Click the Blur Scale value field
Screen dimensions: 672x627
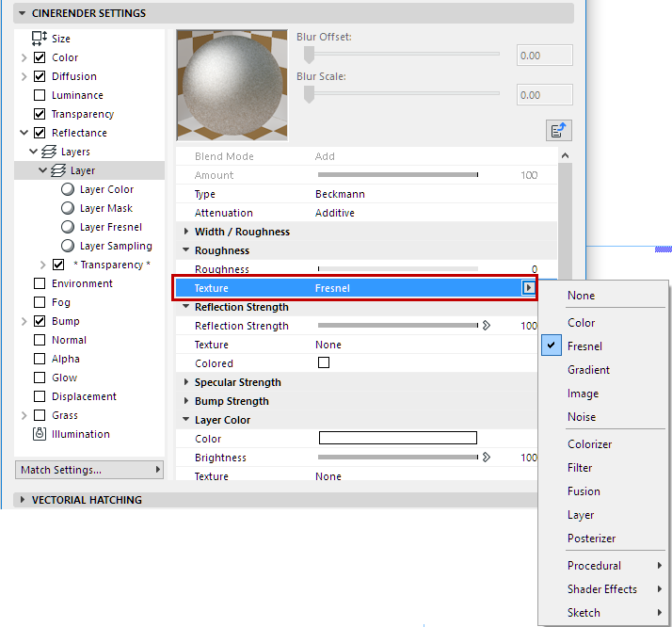click(544, 95)
